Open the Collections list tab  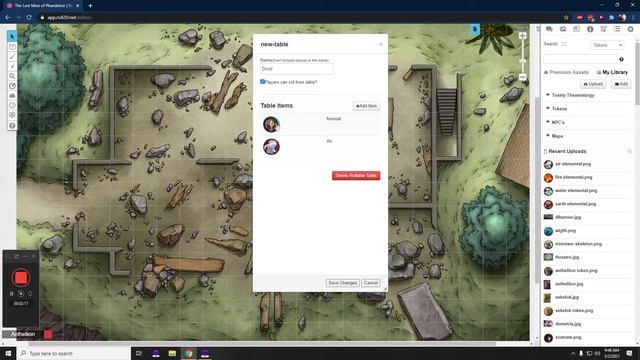point(617,29)
